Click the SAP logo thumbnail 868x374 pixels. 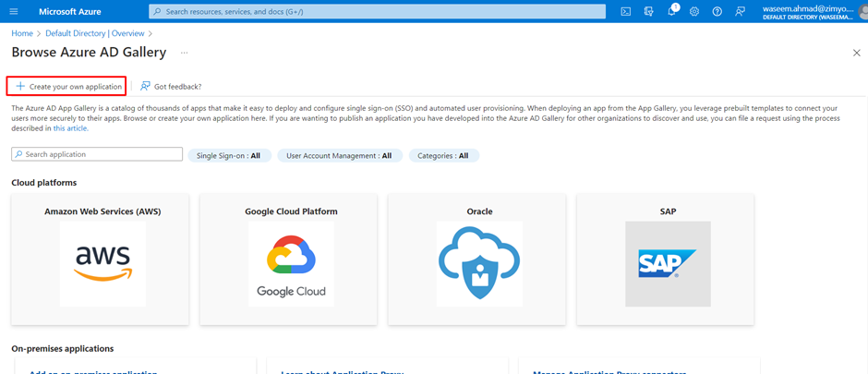pyautogui.click(x=668, y=264)
